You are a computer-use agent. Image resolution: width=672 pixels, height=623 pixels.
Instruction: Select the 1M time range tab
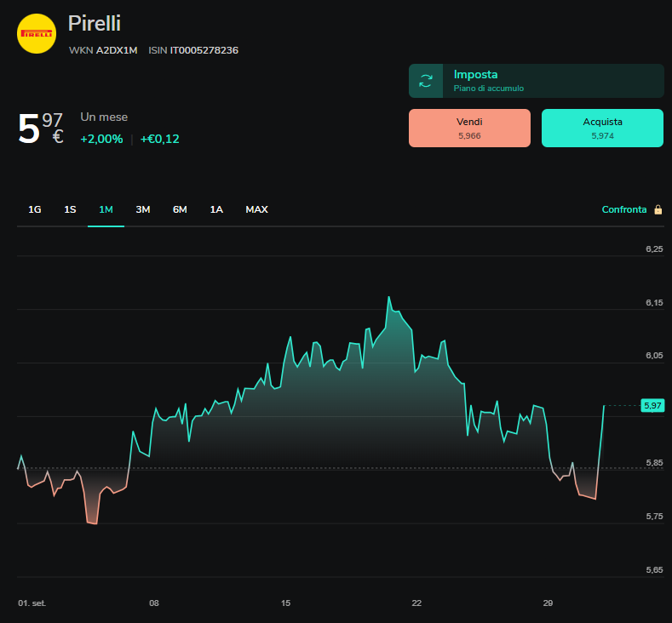106,209
